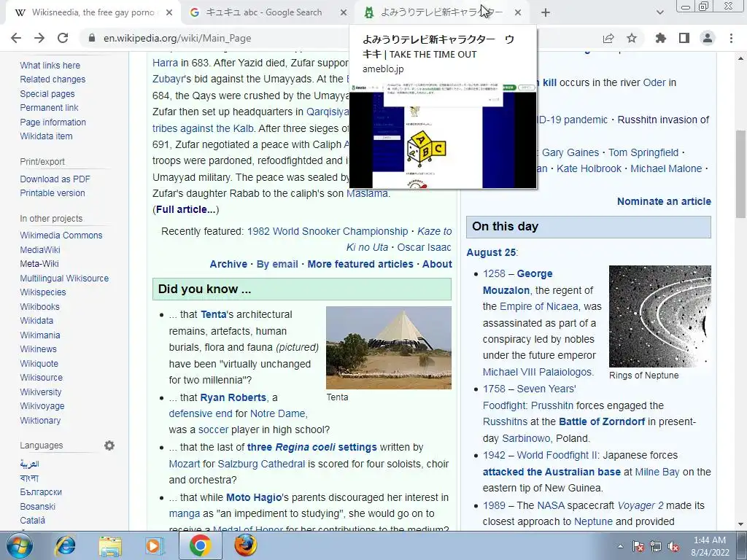The height and width of the screenshot is (560, 747).
Task: Open the network tray icon
Action: [656, 546]
